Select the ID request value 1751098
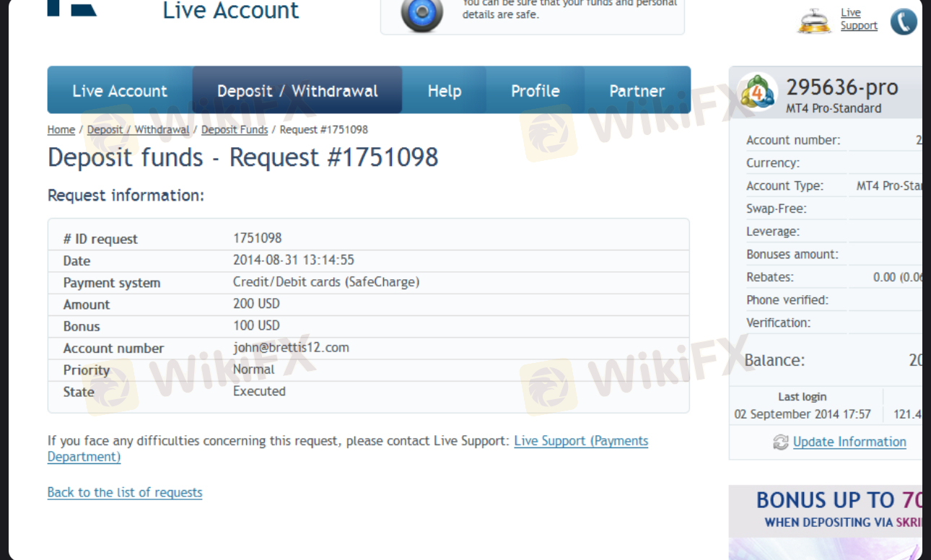This screenshot has height=560, width=931. (x=258, y=238)
